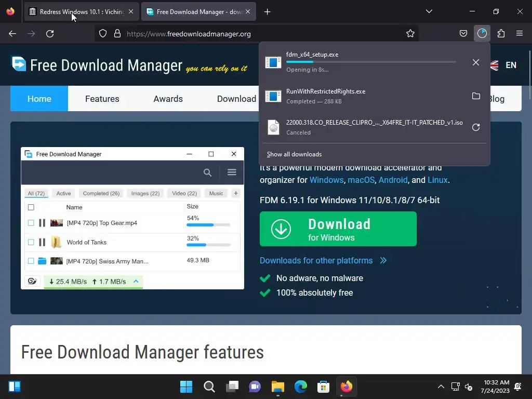Click the Video (22) filter tag
This screenshot has width=532, height=399.
(184, 193)
